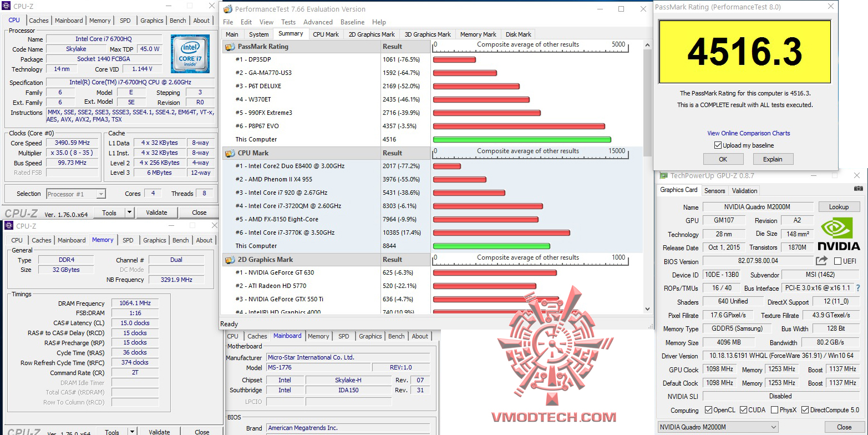Screen dimensions: 868x435
Task: Toggle the CUDA checkbox
Action: pyautogui.click(x=744, y=410)
